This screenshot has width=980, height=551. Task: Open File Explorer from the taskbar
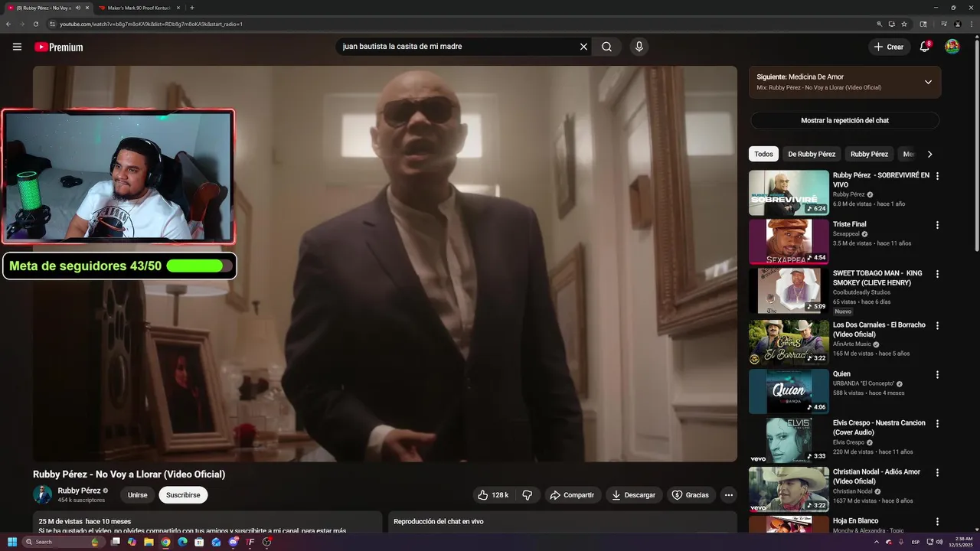pos(149,542)
